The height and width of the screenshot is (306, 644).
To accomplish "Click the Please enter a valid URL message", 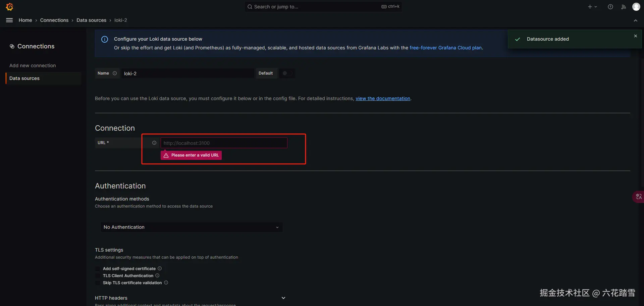I will [x=191, y=155].
